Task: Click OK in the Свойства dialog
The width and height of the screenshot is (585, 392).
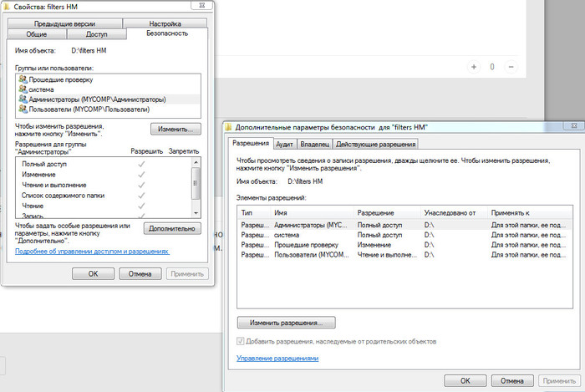Action: pyautogui.click(x=93, y=274)
